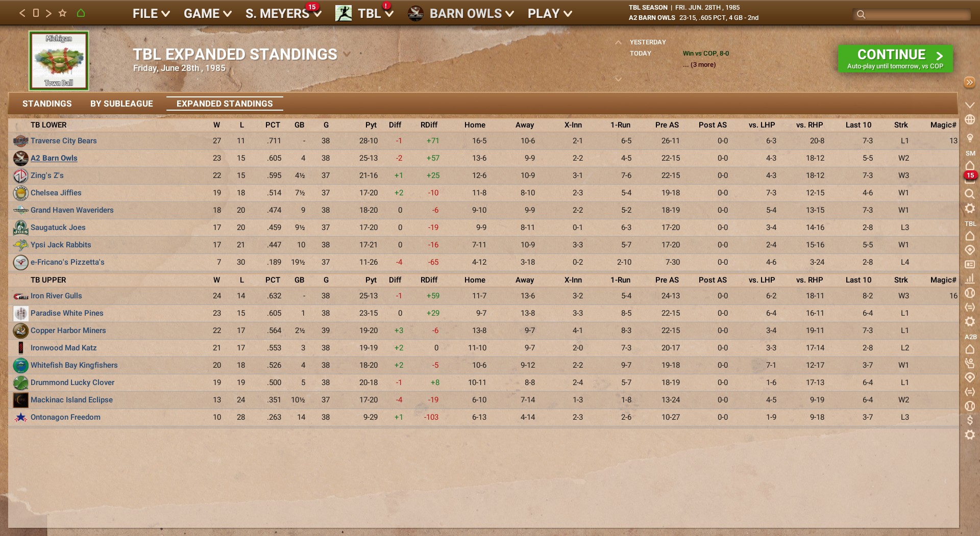Sort standings by RDiff column header
Screen dimensions: 980x536
429,125
